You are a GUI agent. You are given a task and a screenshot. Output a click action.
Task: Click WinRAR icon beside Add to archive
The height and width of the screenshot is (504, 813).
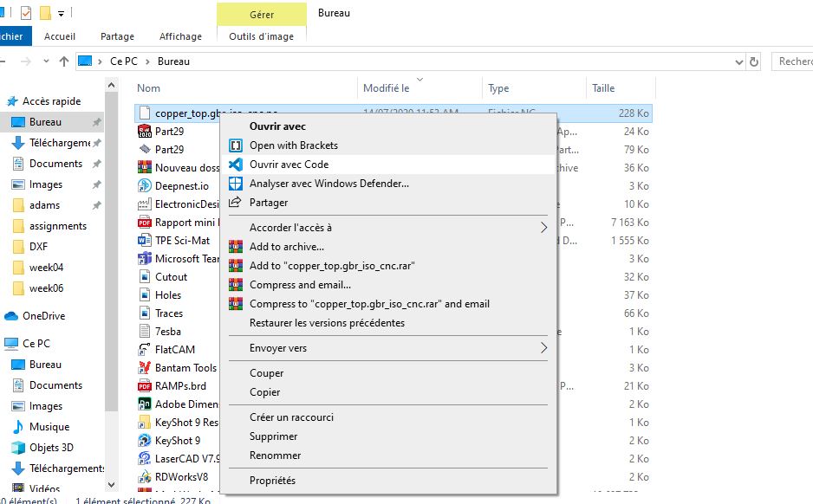pos(235,247)
